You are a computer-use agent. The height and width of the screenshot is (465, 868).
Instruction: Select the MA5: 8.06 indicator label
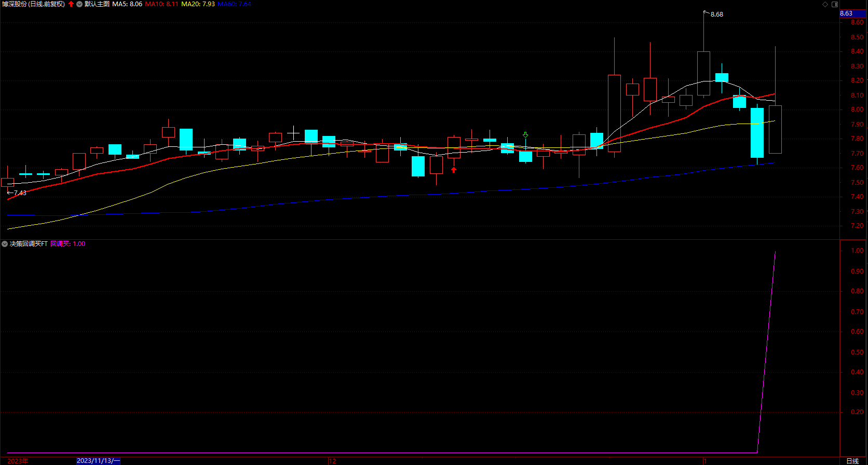point(127,4)
